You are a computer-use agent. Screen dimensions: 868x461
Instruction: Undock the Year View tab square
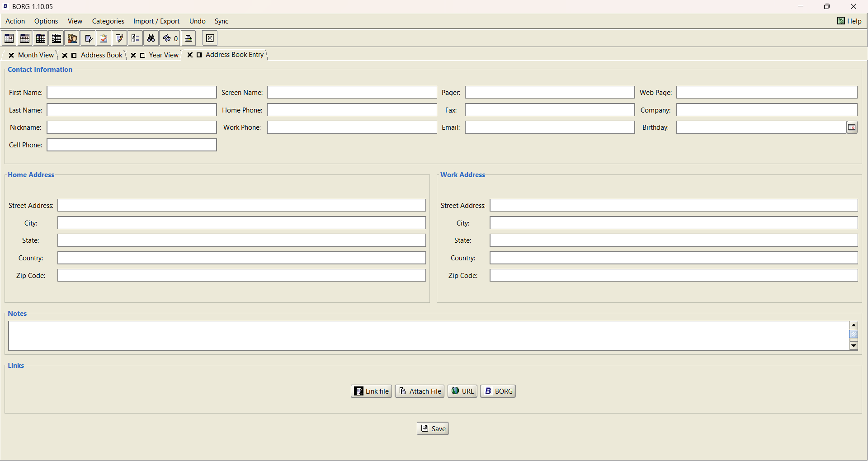point(142,55)
